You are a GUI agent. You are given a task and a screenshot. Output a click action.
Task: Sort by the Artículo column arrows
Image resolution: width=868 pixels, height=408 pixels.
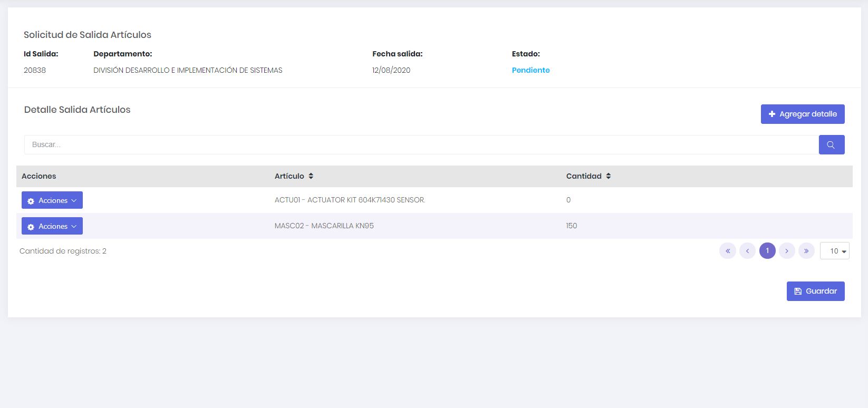click(x=311, y=176)
